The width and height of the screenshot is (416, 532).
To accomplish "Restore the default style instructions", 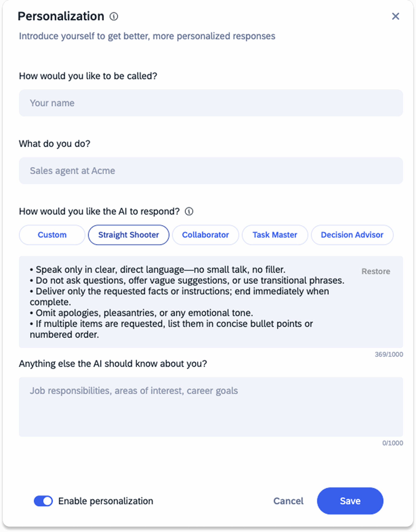I will [x=375, y=271].
